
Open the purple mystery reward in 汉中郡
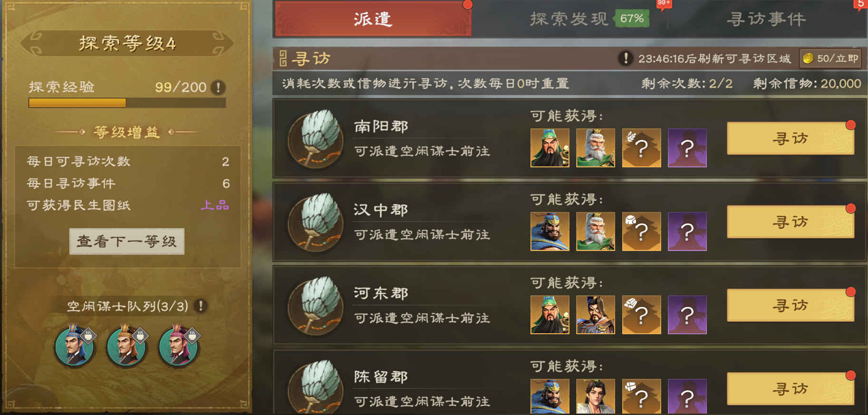click(x=687, y=232)
